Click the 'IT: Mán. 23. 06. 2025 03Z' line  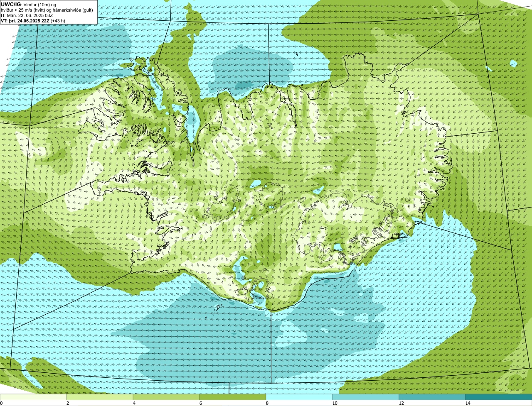(27, 15)
